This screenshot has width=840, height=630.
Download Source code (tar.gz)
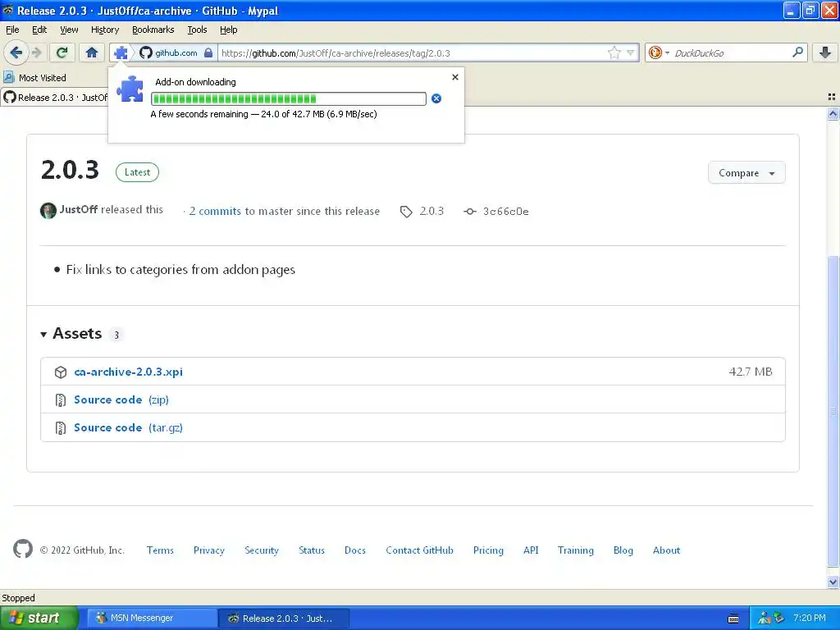click(128, 427)
